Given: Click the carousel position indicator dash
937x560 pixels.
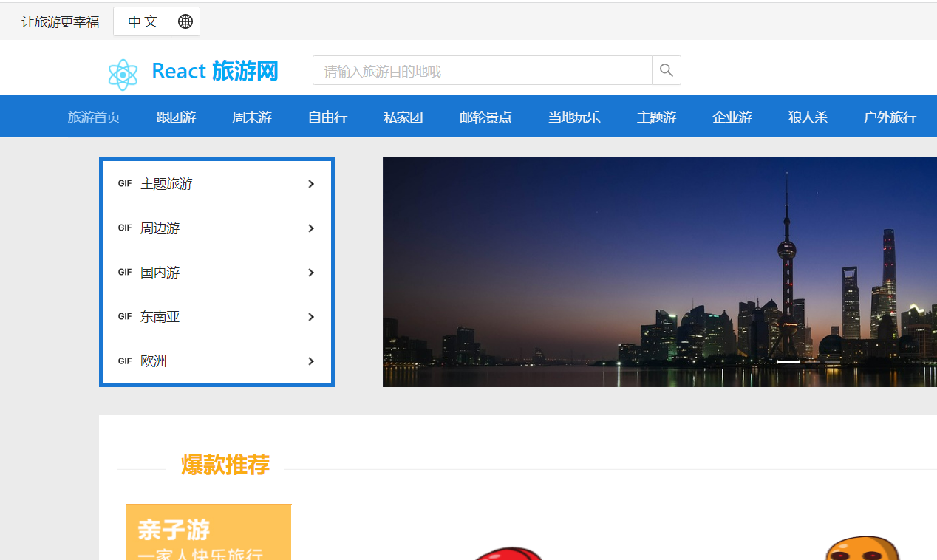Looking at the screenshot, I should (788, 362).
